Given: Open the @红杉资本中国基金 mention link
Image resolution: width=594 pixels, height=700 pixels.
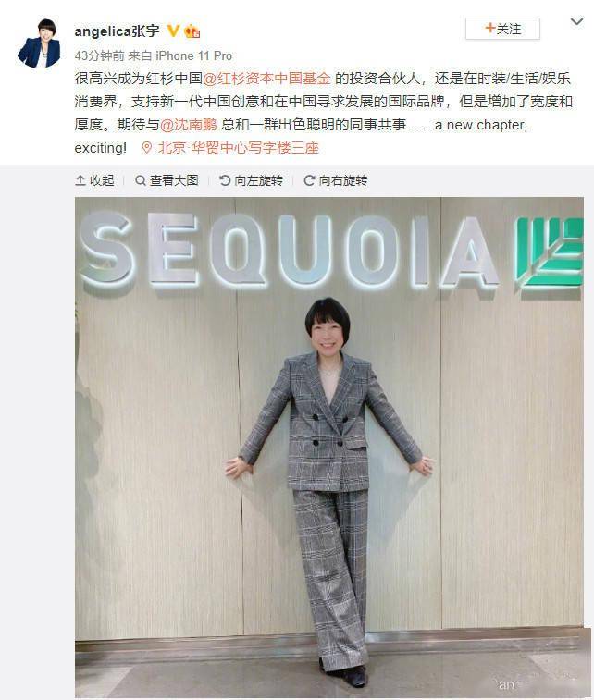Looking at the screenshot, I should (266, 78).
